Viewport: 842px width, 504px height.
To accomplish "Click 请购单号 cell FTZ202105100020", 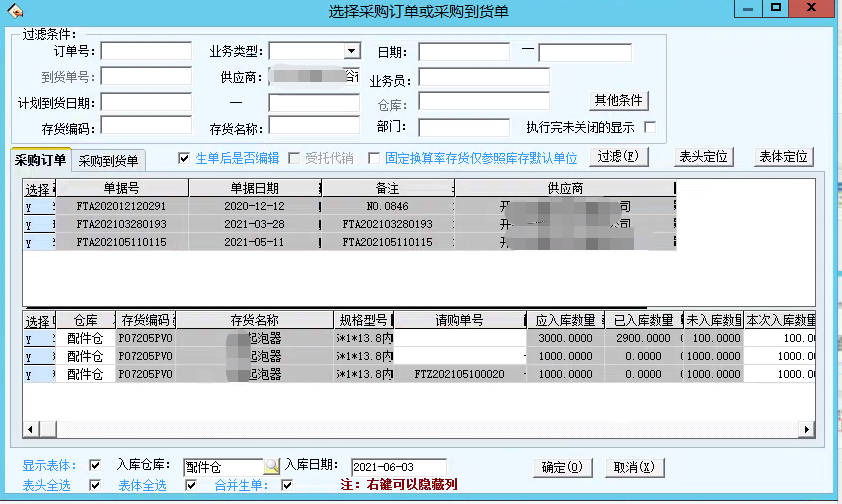I will pyautogui.click(x=460, y=374).
